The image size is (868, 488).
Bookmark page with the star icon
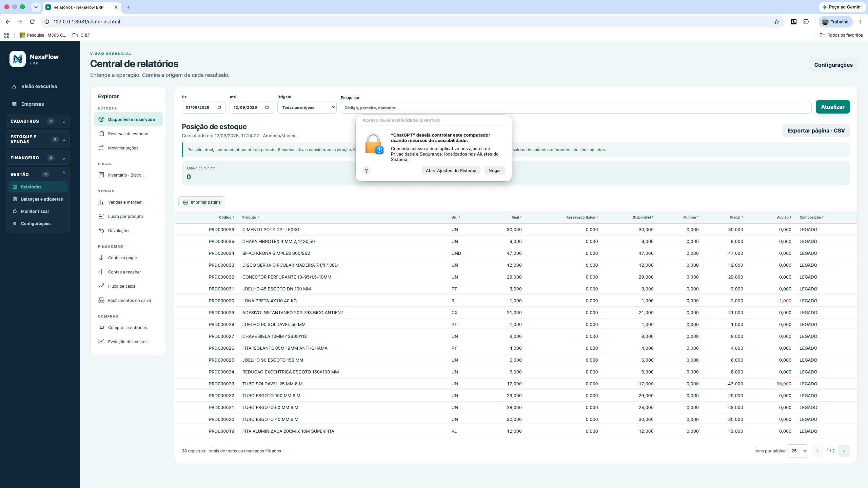click(x=777, y=22)
